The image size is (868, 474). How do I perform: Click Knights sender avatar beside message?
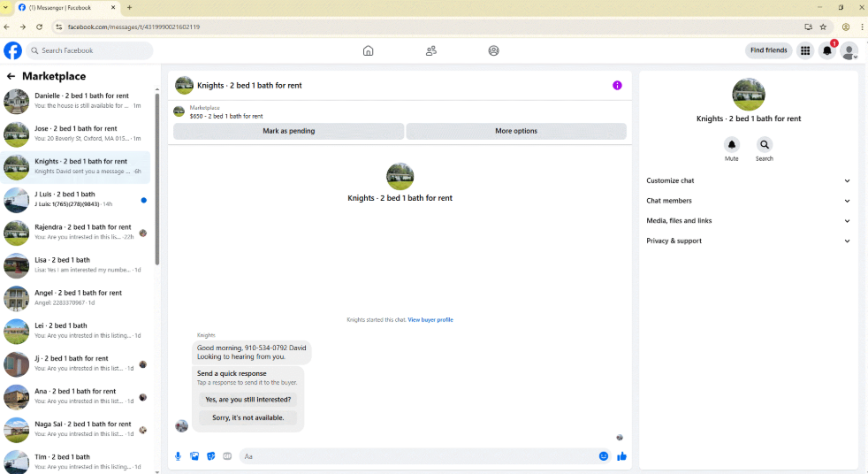coord(181,425)
